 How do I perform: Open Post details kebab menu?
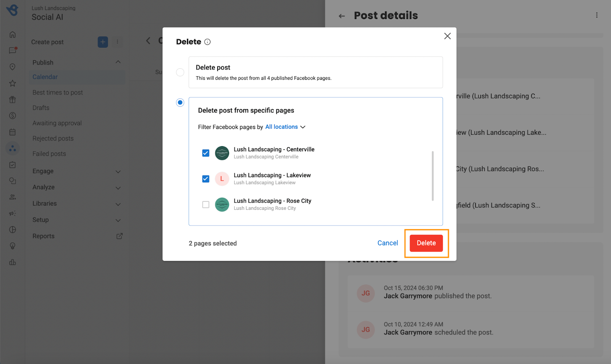(596, 15)
